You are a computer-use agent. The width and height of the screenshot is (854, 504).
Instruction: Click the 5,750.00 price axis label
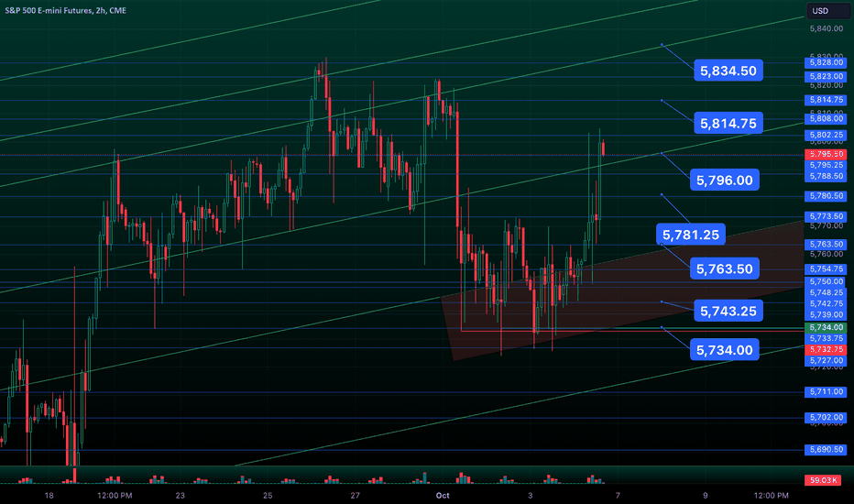826,282
